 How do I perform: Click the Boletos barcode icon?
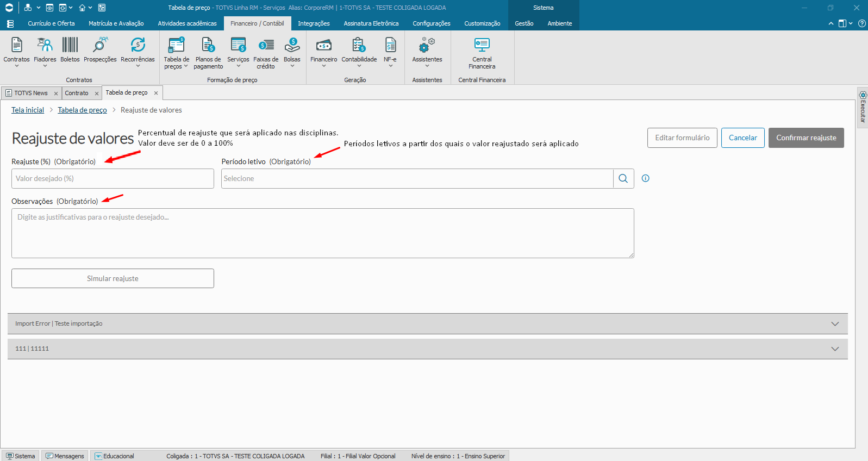point(70,45)
